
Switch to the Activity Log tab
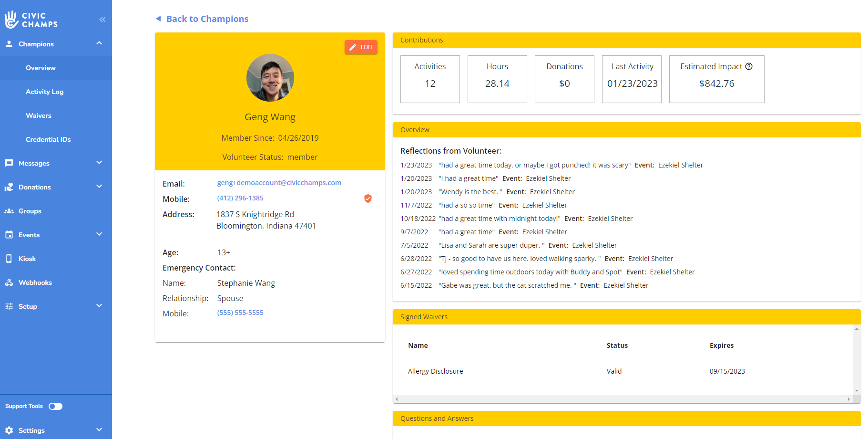click(x=45, y=92)
